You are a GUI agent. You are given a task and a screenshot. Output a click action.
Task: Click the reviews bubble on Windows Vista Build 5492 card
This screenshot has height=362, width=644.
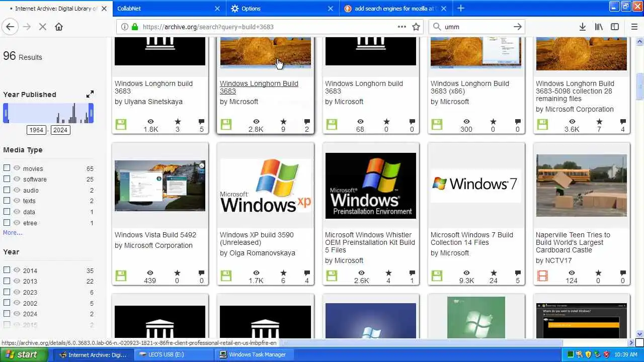click(x=202, y=273)
